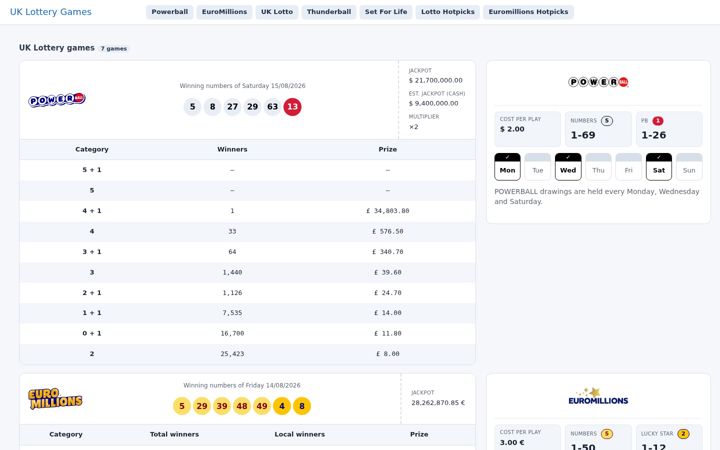Click the Powerball logo in info panel
The width and height of the screenshot is (720, 450).
click(x=598, y=82)
